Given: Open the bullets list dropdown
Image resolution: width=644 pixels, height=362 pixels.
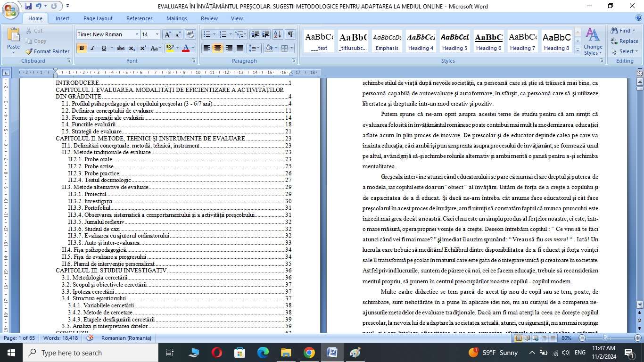Looking at the screenshot, I should click(x=214, y=34).
